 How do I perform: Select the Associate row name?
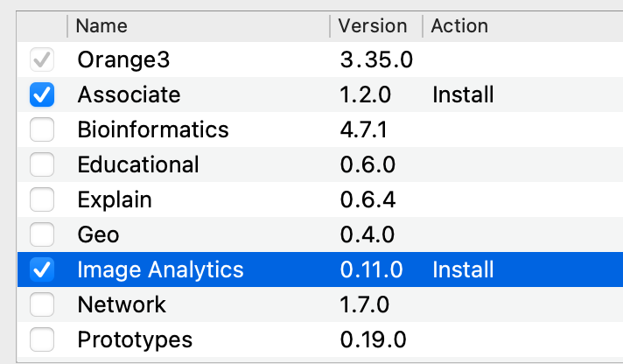[x=129, y=94]
